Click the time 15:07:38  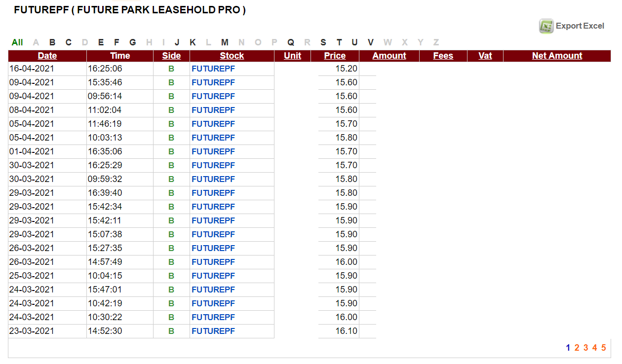click(105, 234)
